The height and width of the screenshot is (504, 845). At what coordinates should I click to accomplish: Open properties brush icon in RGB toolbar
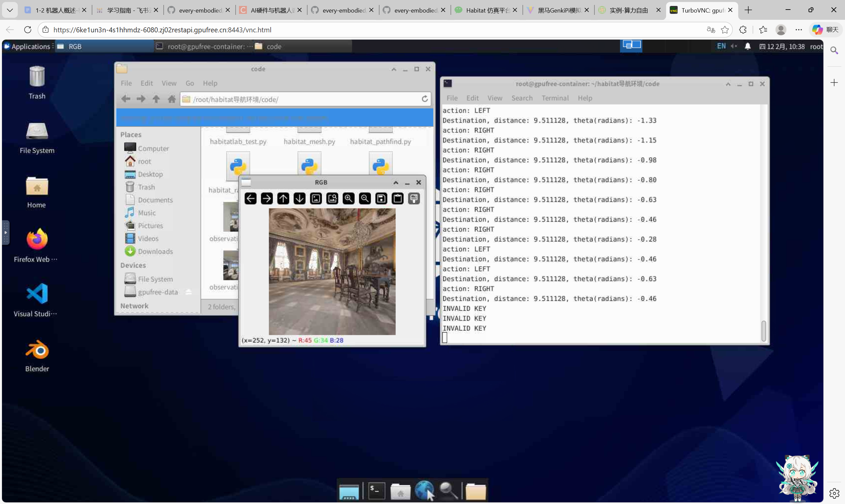[x=414, y=199]
